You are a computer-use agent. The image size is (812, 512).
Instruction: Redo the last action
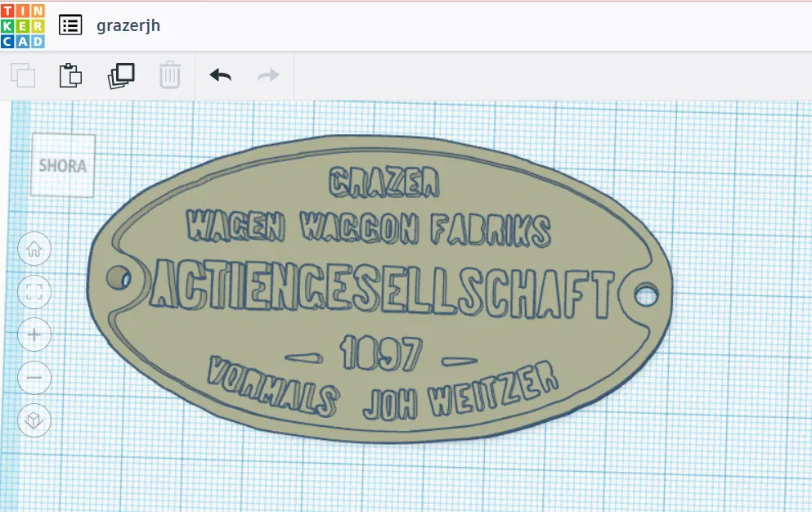click(x=268, y=76)
